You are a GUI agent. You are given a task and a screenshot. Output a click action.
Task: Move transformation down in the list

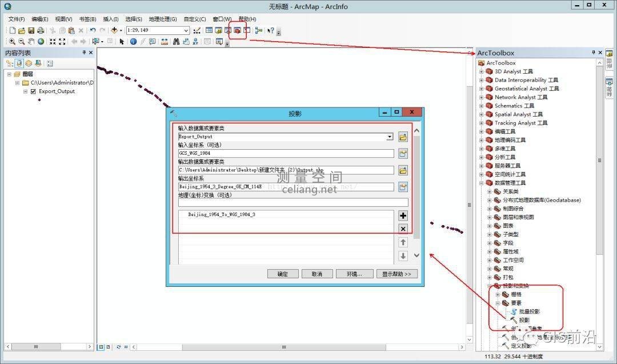click(x=403, y=256)
